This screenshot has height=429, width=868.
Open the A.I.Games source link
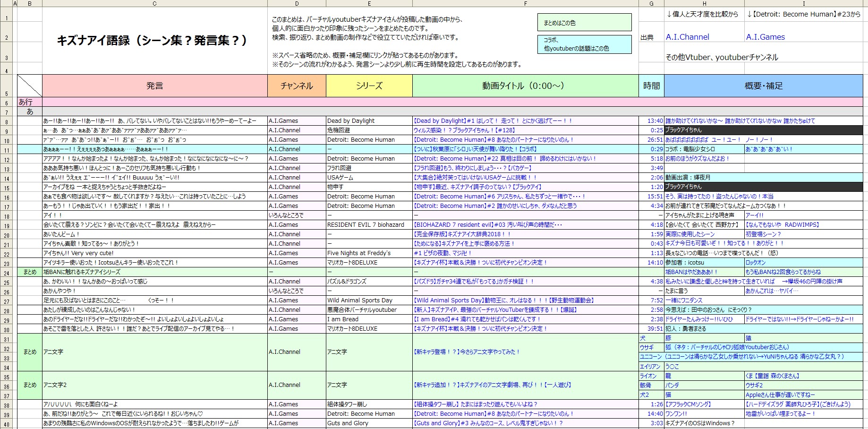click(765, 37)
